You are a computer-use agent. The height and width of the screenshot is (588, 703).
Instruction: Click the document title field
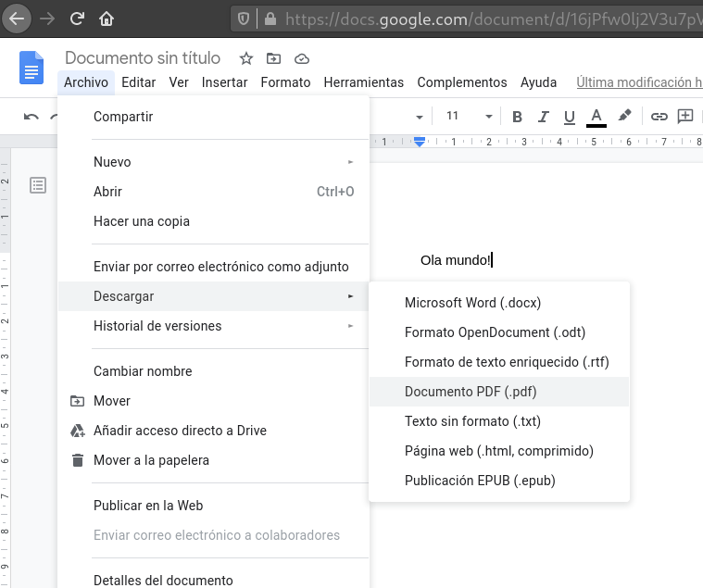coord(145,58)
